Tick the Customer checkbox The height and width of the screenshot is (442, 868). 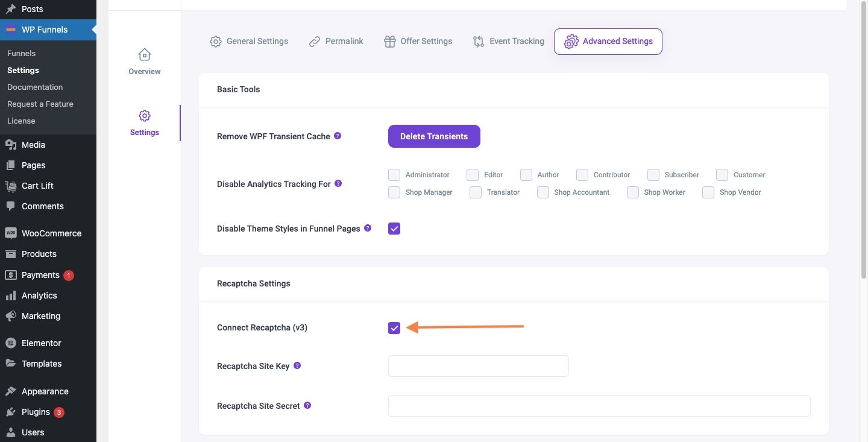point(722,175)
